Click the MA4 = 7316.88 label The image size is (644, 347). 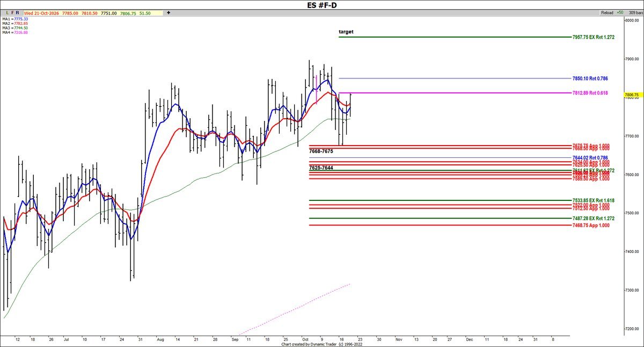click(15, 32)
